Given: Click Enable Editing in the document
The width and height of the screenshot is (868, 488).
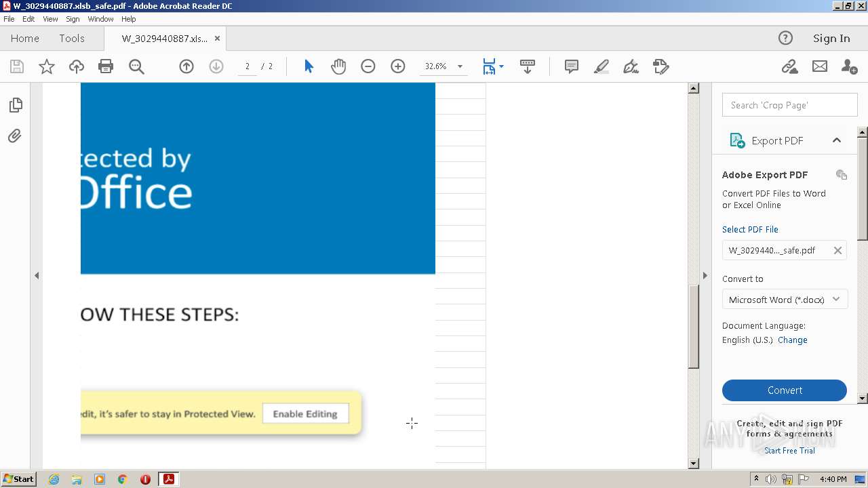Looking at the screenshot, I should click(x=305, y=413).
